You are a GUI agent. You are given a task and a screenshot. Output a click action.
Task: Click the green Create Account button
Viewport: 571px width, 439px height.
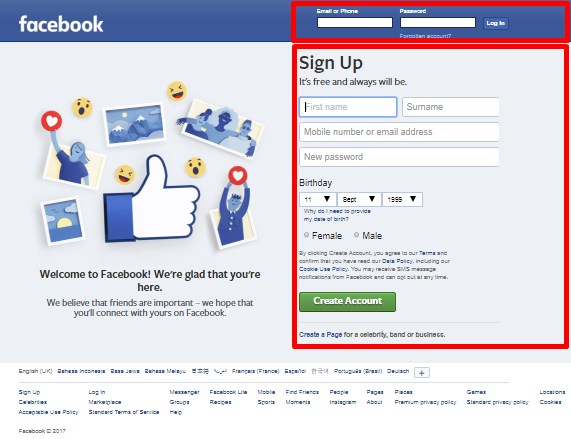(347, 301)
